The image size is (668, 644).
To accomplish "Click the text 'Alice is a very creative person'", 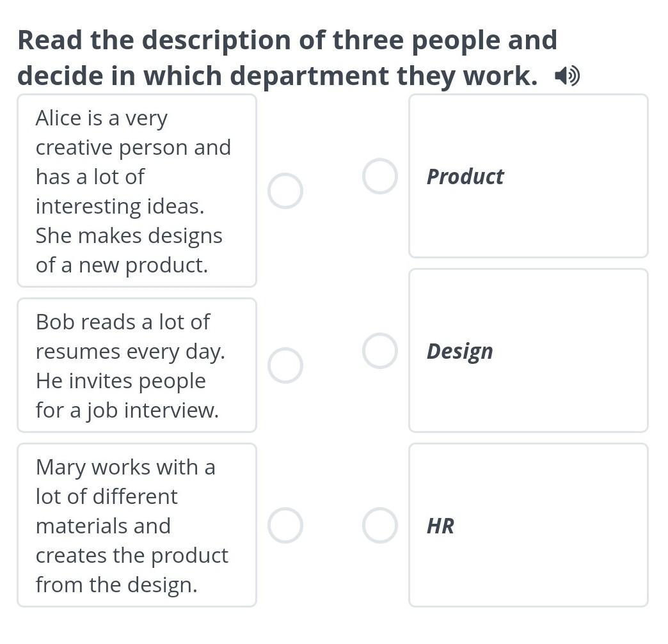I will pyautogui.click(x=132, y=132).
